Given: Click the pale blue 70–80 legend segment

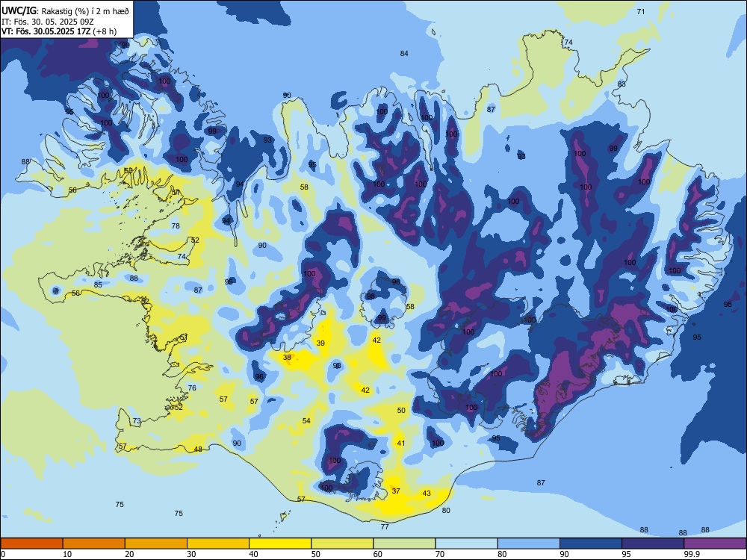Looking at the screenshot, I should 467,544.
